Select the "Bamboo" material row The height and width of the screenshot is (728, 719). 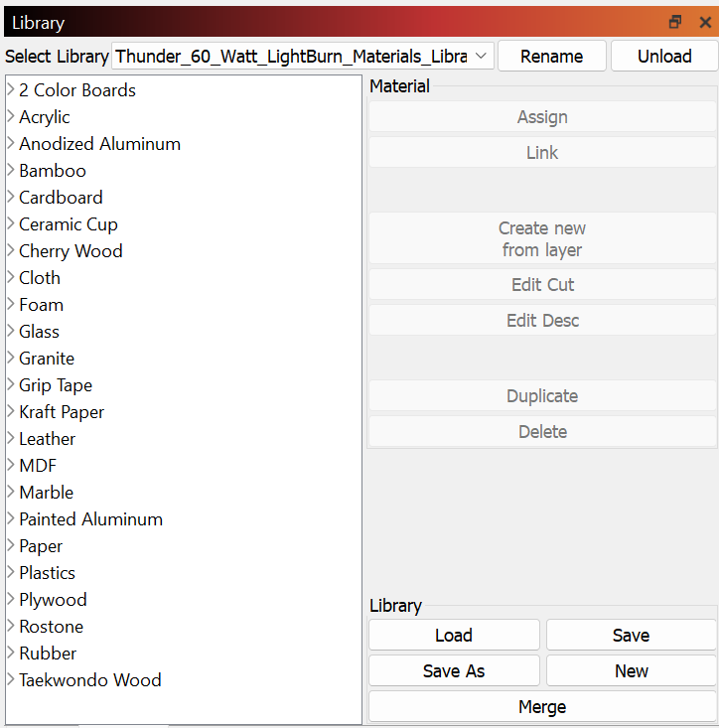click(x=53, y=171)
